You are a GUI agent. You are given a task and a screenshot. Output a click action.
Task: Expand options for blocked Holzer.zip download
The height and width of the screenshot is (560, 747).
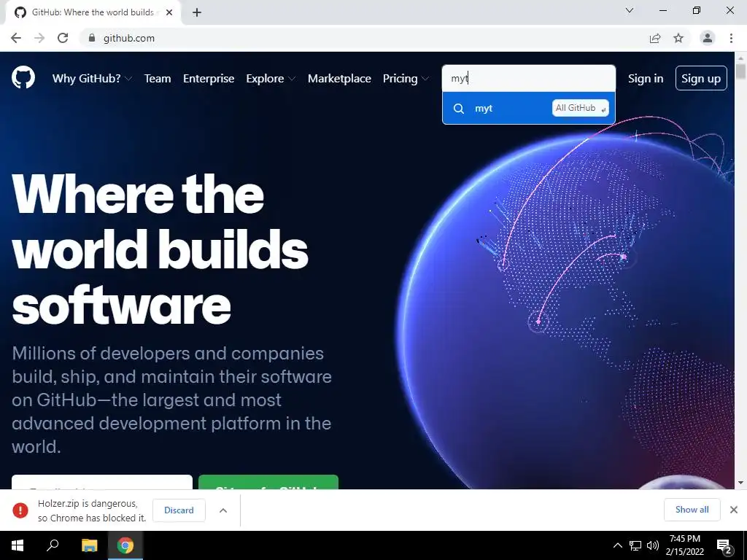click(x=223, y=510)
